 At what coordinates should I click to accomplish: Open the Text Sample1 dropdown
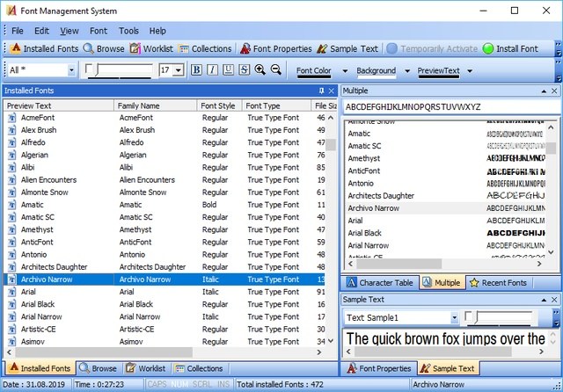point(454,318)
